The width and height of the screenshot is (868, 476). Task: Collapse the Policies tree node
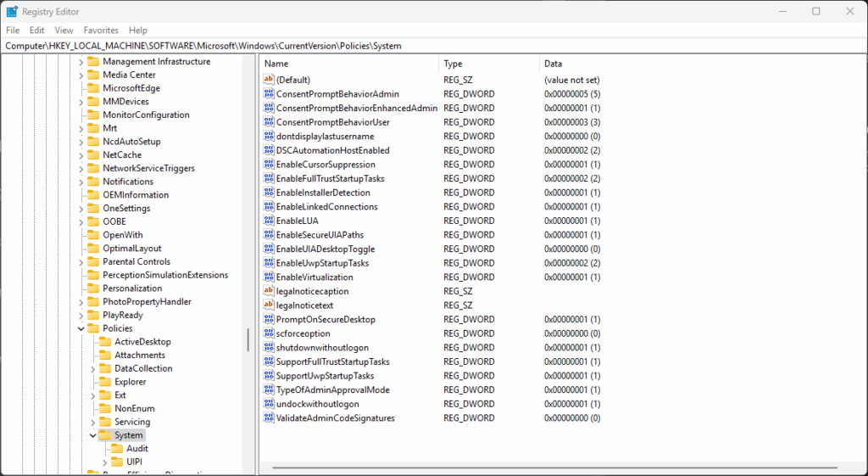tap(81, 328)
